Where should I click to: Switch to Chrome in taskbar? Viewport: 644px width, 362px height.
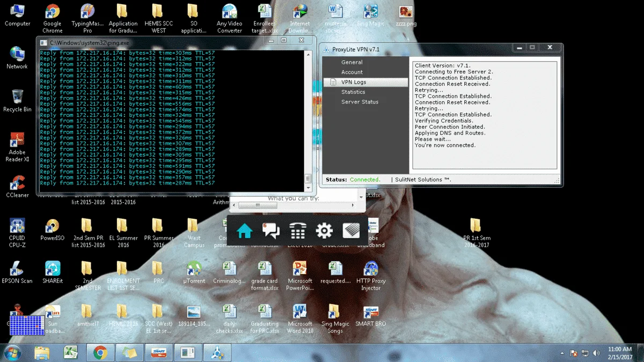(x=100, y=353)
